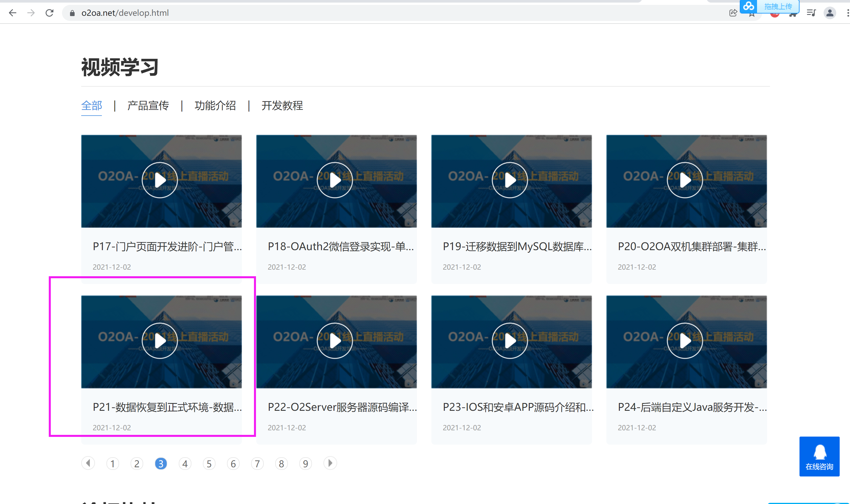This screenshot has height=504, width=850.
Task: Go to pagination page 5
Action: pos(209,463)
